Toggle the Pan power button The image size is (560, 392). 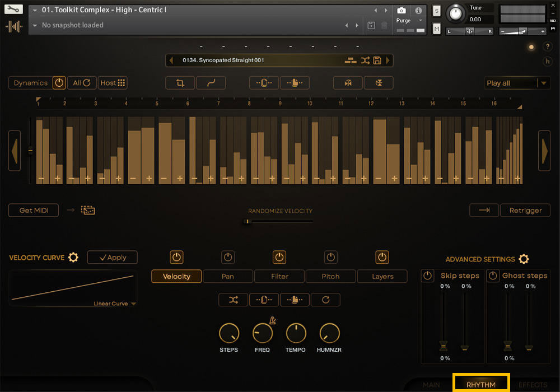pos(228,257)
